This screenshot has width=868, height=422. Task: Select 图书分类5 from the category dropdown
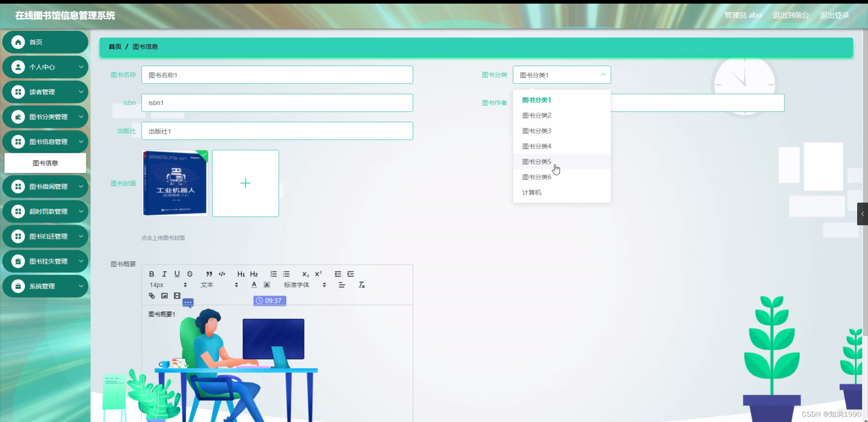click(x=536, y=161)
